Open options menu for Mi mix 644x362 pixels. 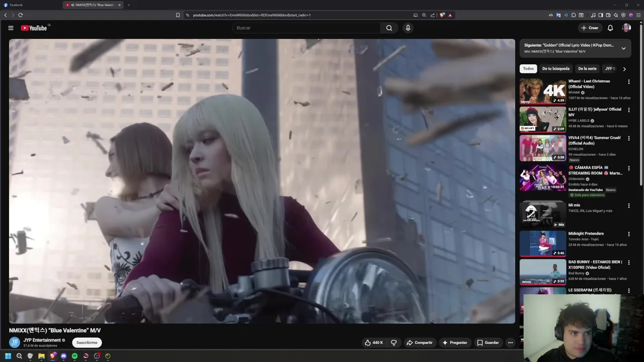coord(628,206)
